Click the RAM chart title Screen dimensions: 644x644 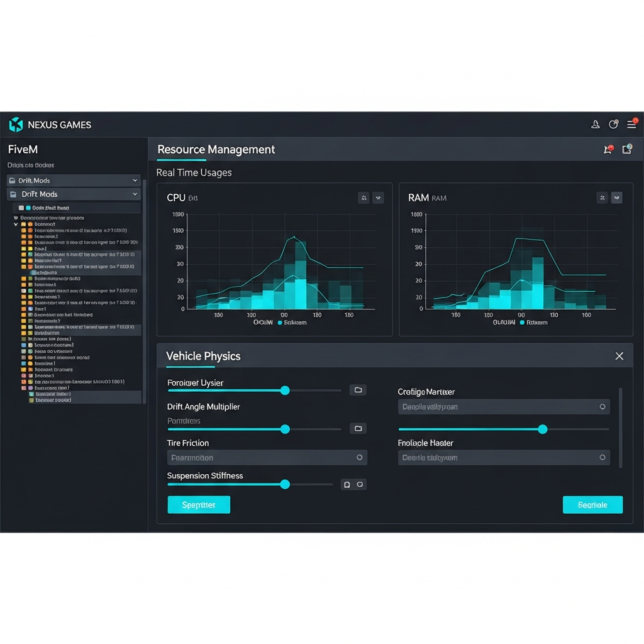tap(418, 198)
